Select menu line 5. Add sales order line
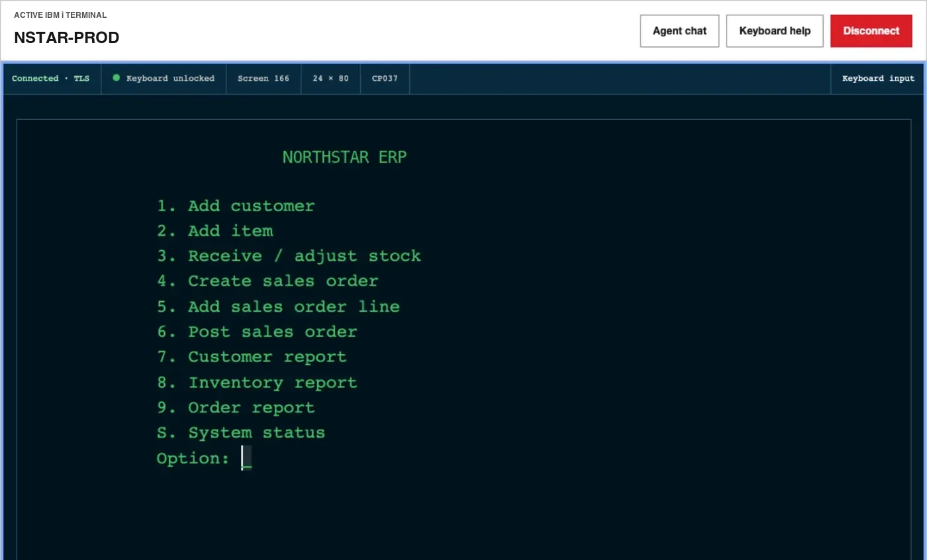Screen dimensions: 927x560 pos(278,306)
